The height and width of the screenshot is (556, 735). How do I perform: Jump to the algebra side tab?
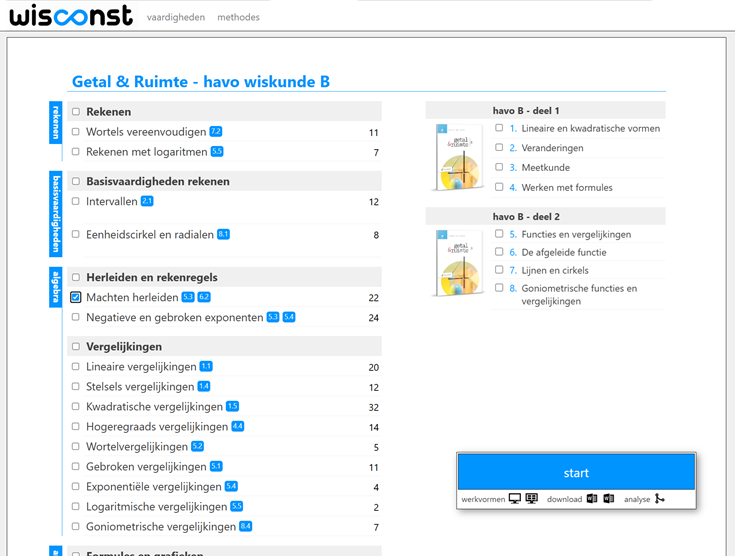(x=56, y=287)
